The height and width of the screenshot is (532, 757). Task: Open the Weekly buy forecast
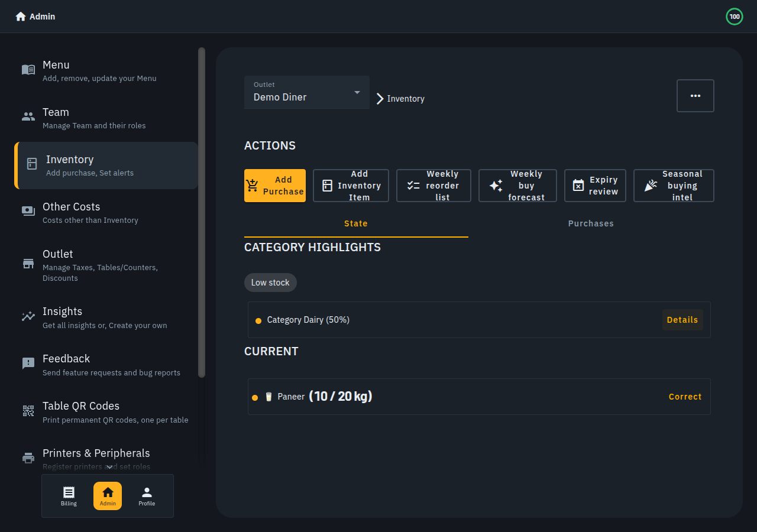click(517, 186)
